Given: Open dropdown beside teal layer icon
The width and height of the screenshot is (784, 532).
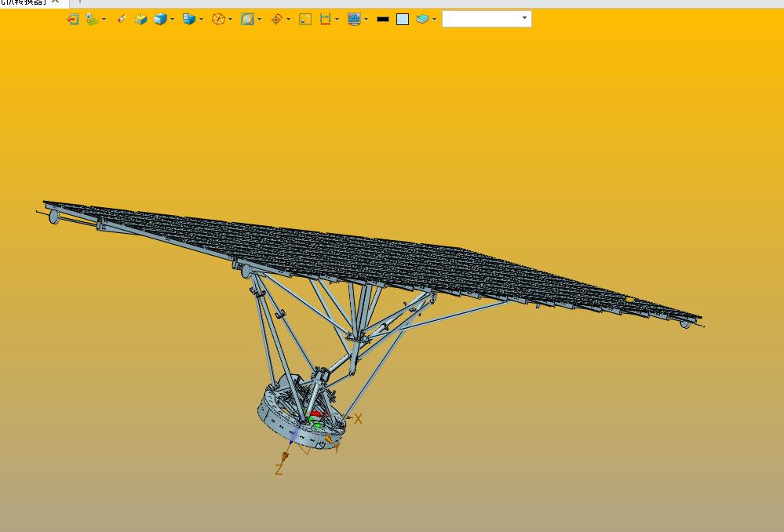Looking at the screenshot, I should [x=435, y=19].
